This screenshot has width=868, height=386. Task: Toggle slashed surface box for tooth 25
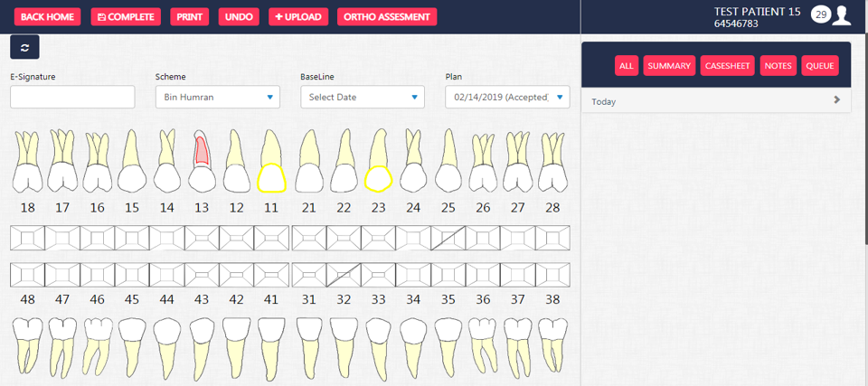pyautogui.click(x=448, y=238)
